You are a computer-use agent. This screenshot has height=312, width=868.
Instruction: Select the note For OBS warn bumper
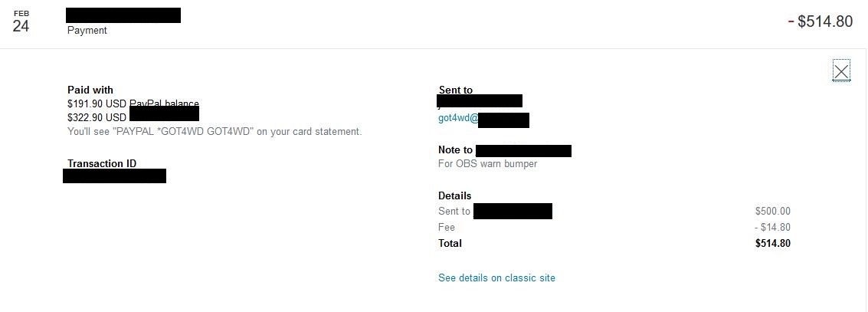[487, 163]
